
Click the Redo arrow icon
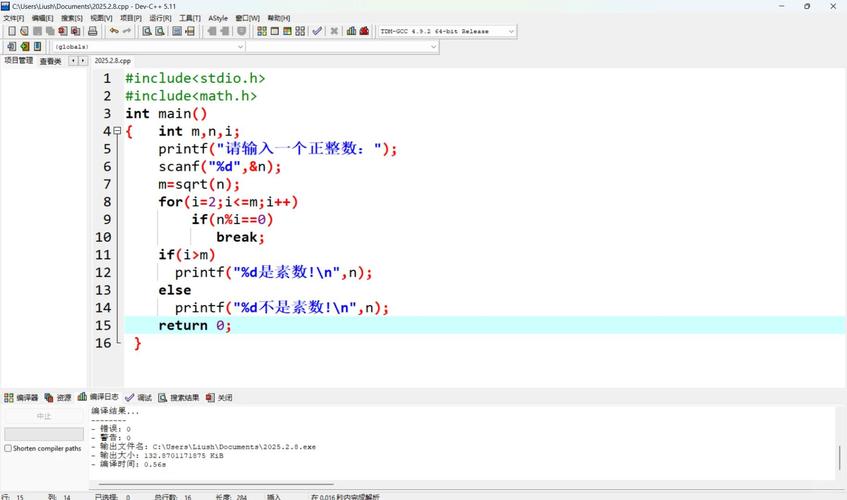(127, 31)
